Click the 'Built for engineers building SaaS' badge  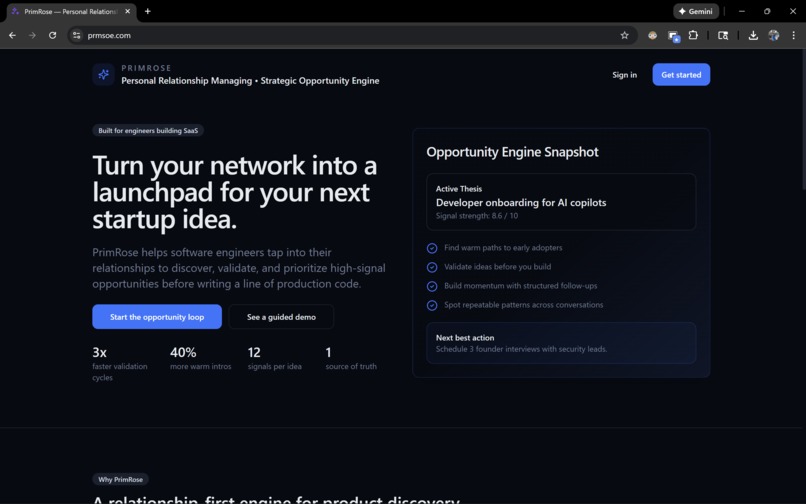[148, 131]
